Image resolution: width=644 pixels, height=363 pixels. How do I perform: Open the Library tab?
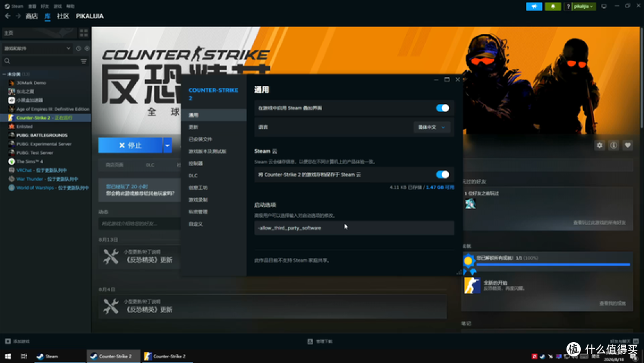(47, 16)
